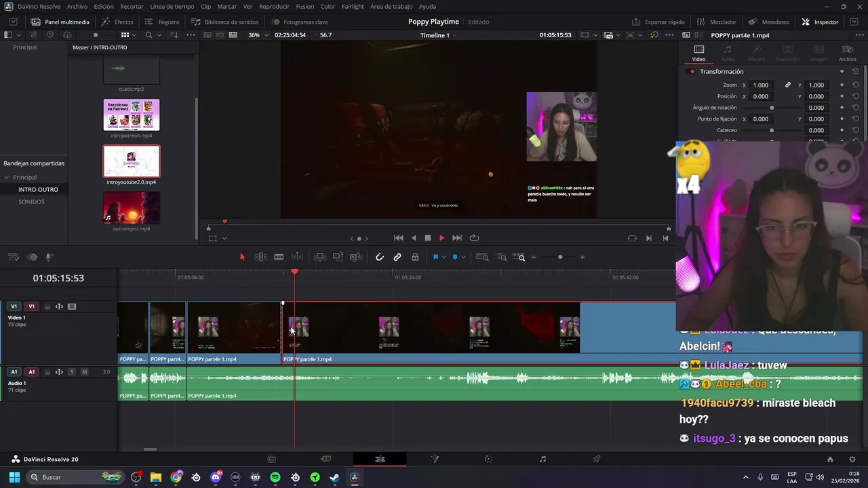Open File Explorer from the taskbar
Viewport: 868px width, 488px height.
(156, 477)
